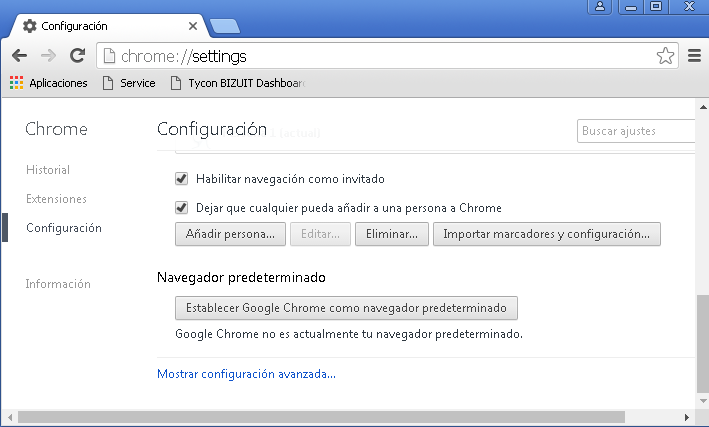Click Importar marcadores y configuración button
The width and height of the screenshot is (709, 427).
pyautogui.click(x=547, y=234)
